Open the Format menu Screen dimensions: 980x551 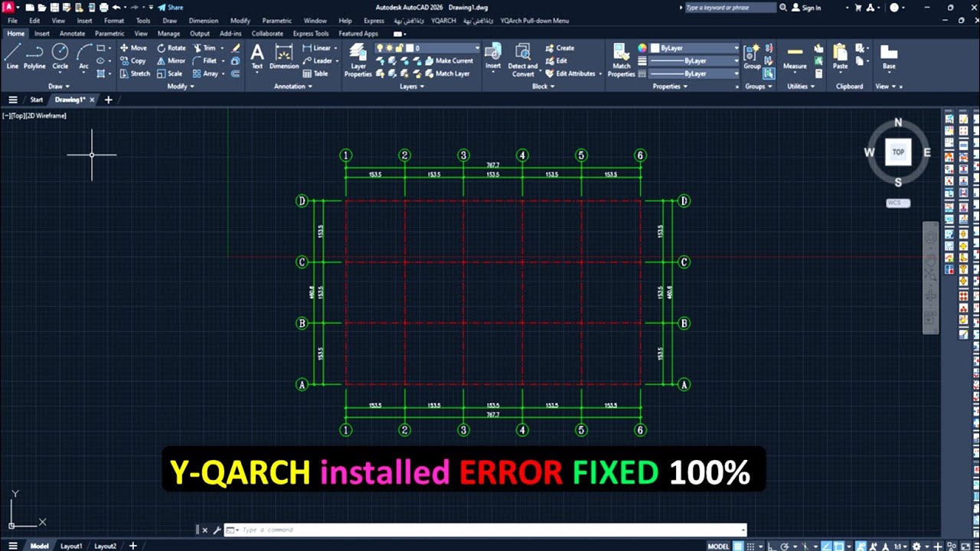[114, 21]
